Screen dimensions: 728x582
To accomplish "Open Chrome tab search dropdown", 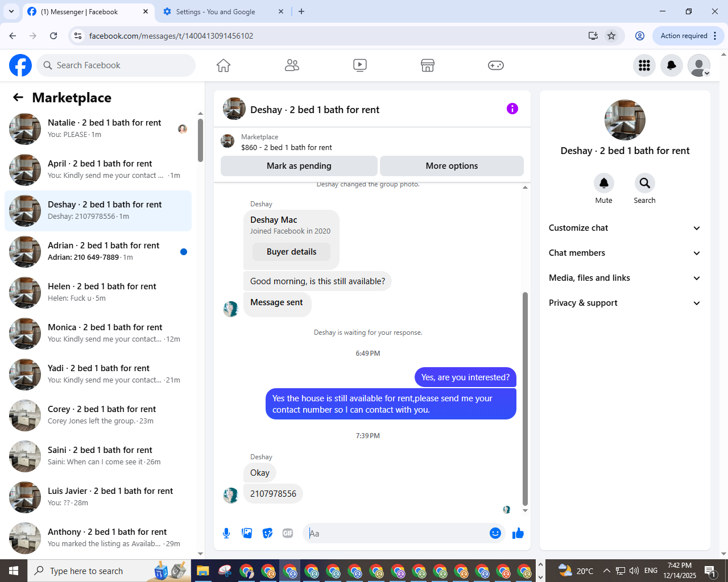I will [x=11, y=11].
